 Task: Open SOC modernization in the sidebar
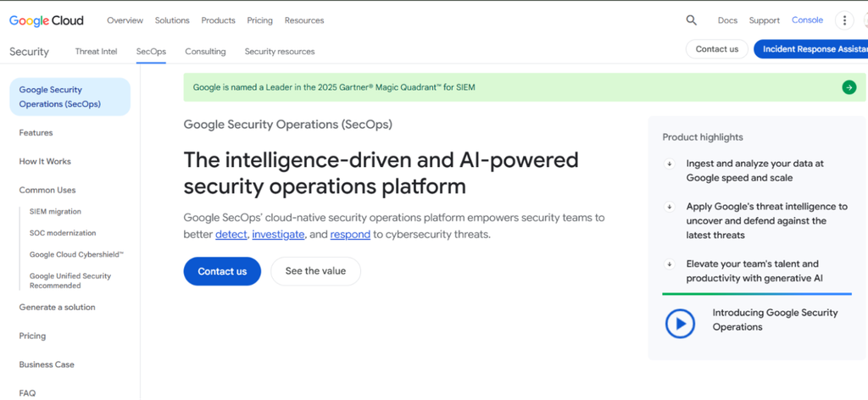[x=63, y=233]
